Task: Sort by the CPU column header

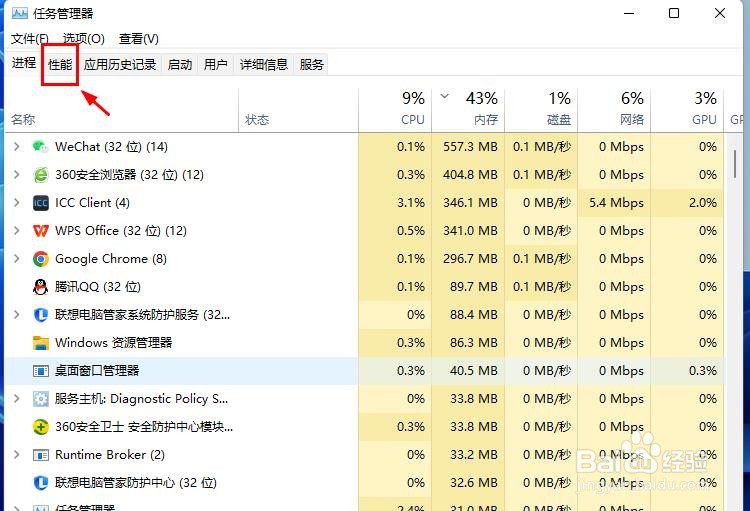Action: tap(395, 110)
